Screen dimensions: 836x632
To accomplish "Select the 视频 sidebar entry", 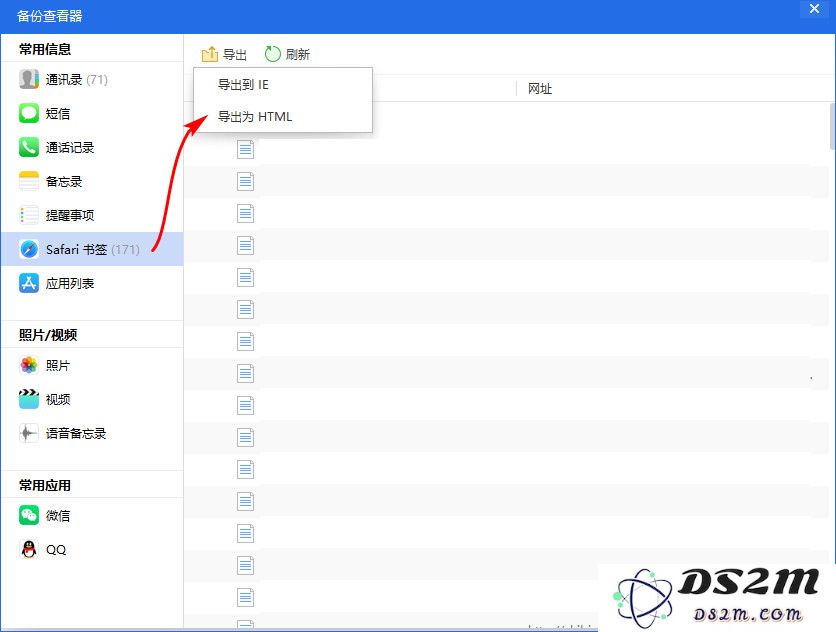I will (x=92, y=399).
